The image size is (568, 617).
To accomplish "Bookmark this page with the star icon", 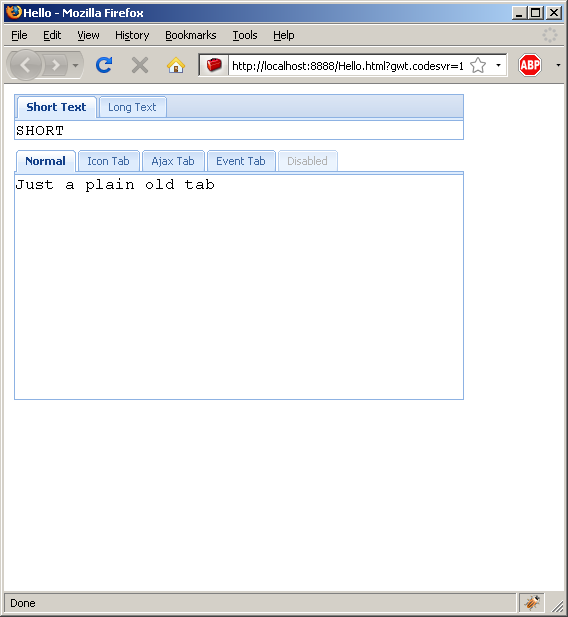I will point(478,65).
